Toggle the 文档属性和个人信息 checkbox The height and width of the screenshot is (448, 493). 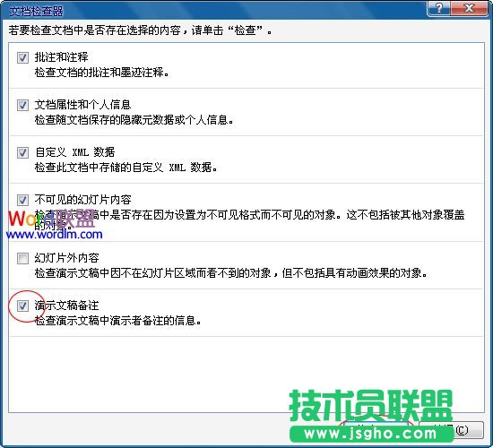(22, 105)
